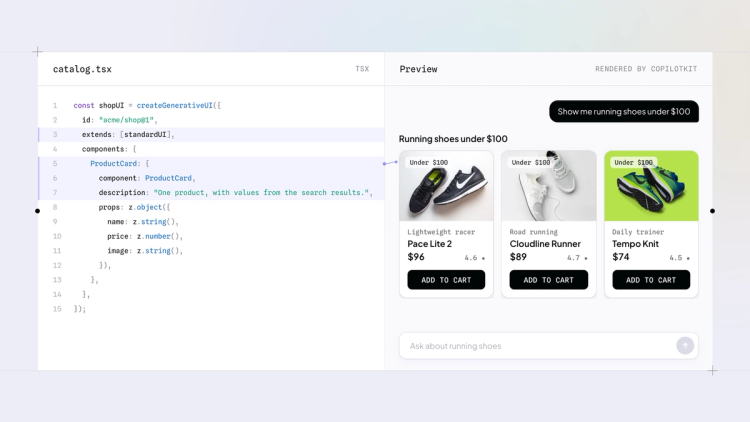This screenshot has height=422, width=750.
Task: Open the Cloudline Runner shoe image
Action: click(x=549, y=186)
